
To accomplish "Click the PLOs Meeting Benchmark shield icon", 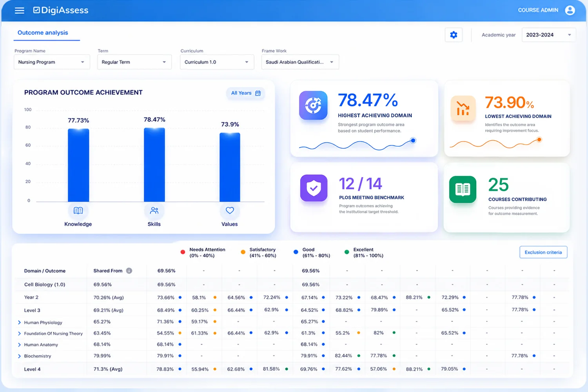I will [x=314, y=188].
